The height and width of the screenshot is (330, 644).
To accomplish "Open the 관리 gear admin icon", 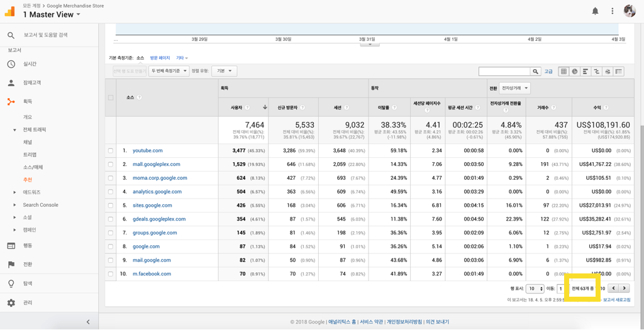I will (x=11, y=302).
